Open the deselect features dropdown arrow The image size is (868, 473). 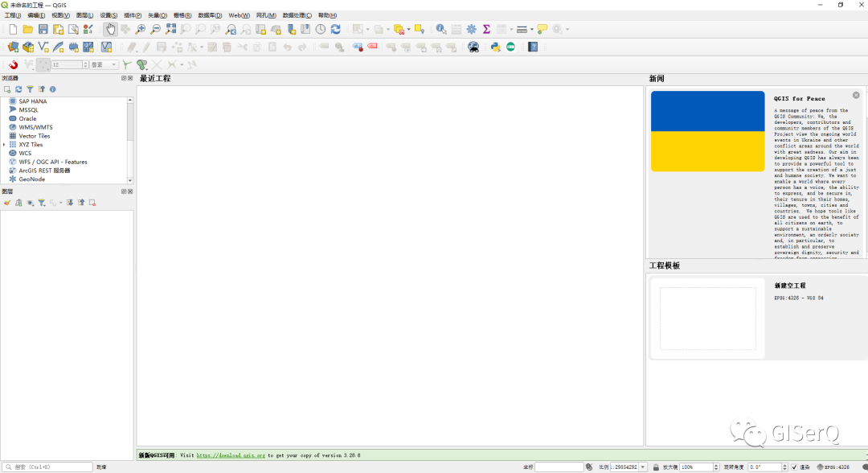point(408,29)
